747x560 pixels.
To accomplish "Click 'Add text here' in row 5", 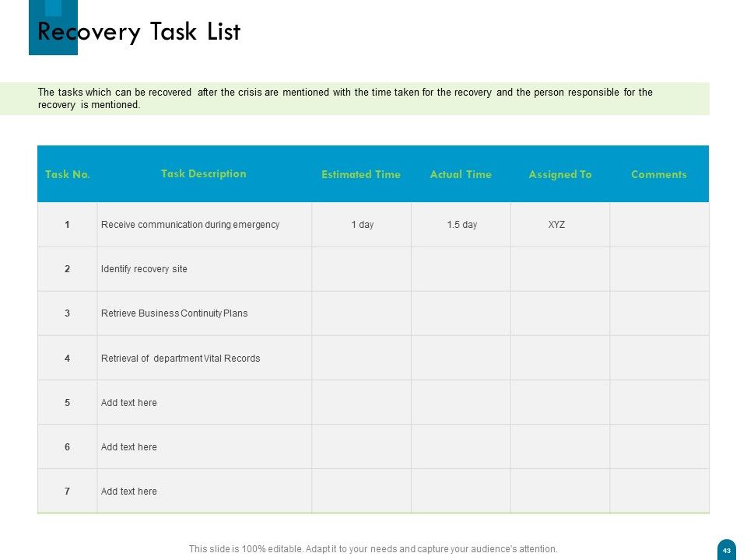I will pos(128,402).
